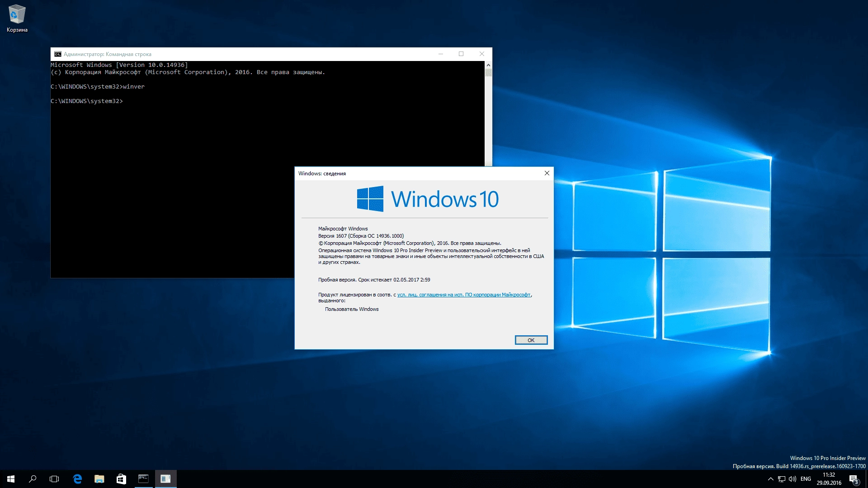Click trial expiry date text in dialog

point(412,280)
